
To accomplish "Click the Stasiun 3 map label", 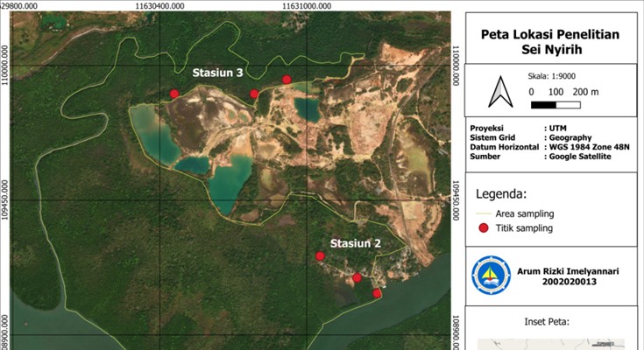I will (x=218, y=73).
